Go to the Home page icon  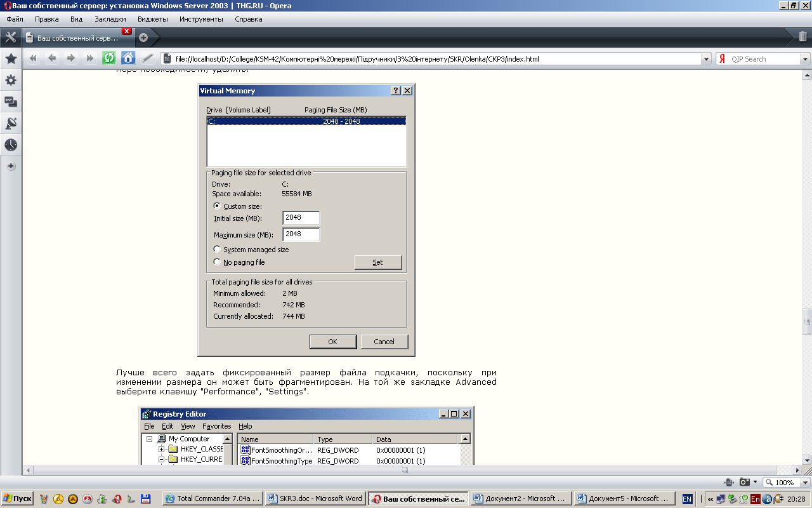pos(128,58)
